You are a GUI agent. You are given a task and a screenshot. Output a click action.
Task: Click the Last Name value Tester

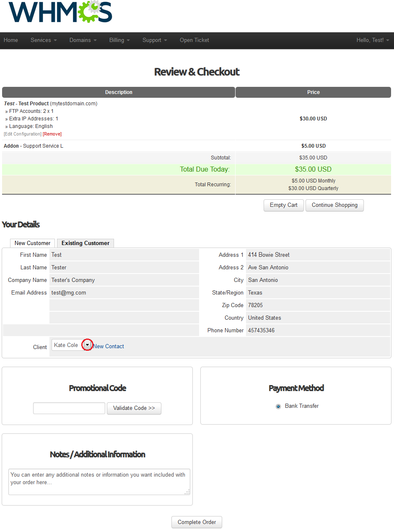click(x=59, y=267)
